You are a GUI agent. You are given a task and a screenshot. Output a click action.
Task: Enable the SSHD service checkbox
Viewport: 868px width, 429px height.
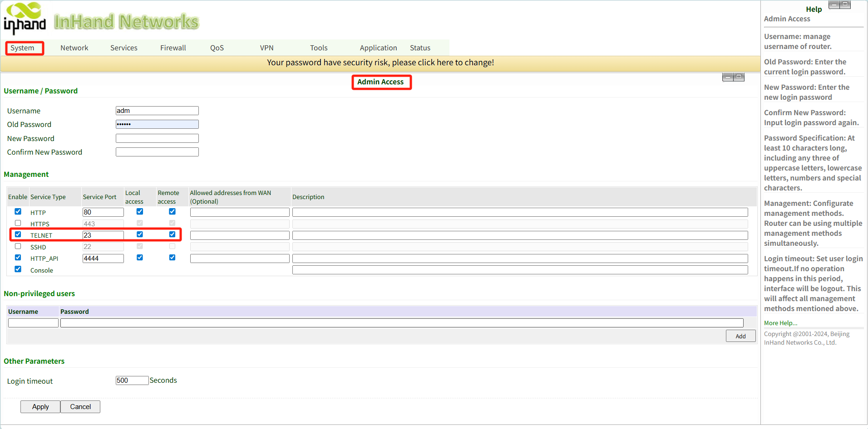(x=18, y=246)
